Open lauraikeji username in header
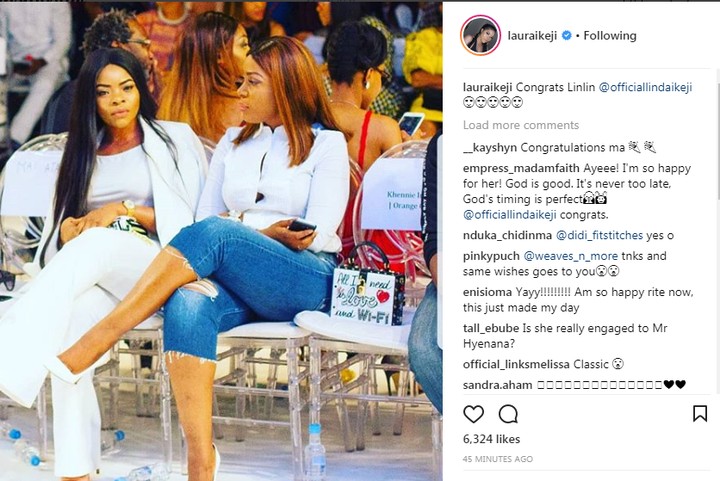Image resolution: width=720 pixels, height=481 pixels. click(533, 35)
